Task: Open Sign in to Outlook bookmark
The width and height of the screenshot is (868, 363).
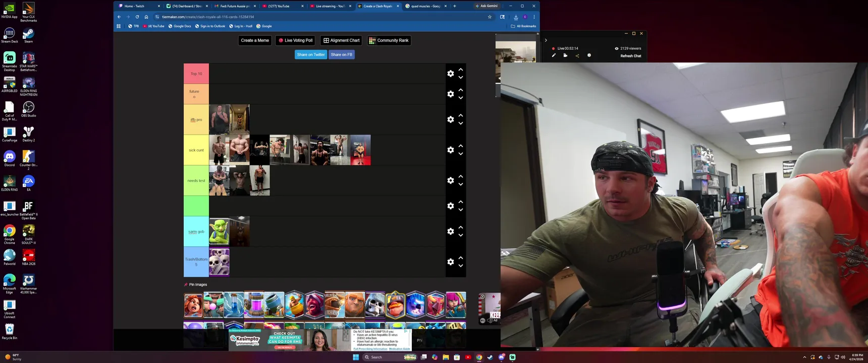Action: coord(210,26)
